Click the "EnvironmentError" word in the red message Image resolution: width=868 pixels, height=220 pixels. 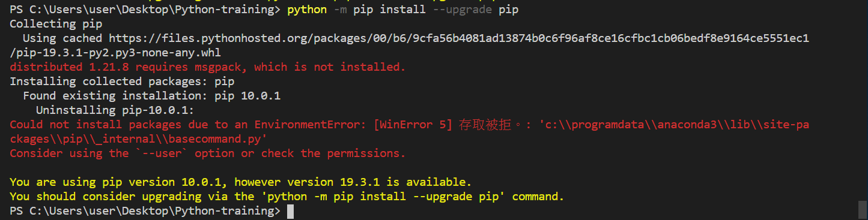[x=307, y=125]
